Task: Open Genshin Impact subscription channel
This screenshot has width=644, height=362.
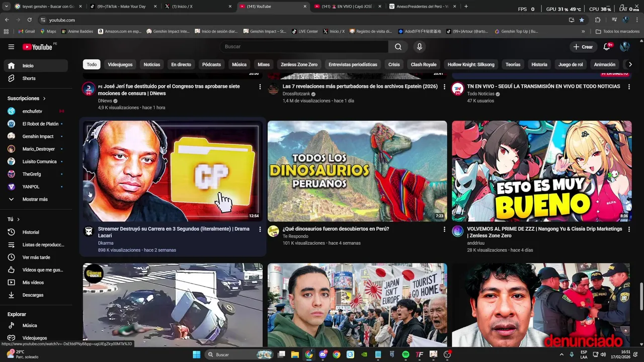Action: [x=35, y=136]
